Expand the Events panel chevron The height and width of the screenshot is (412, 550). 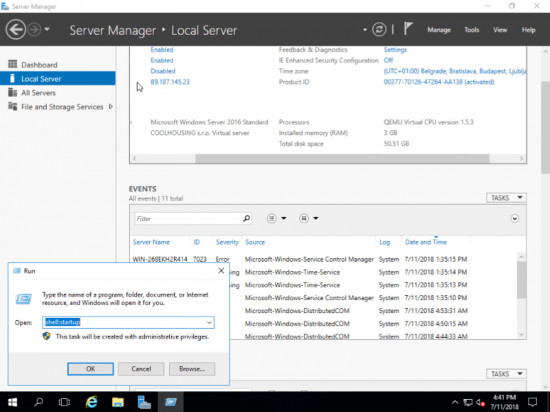(514, 218)
